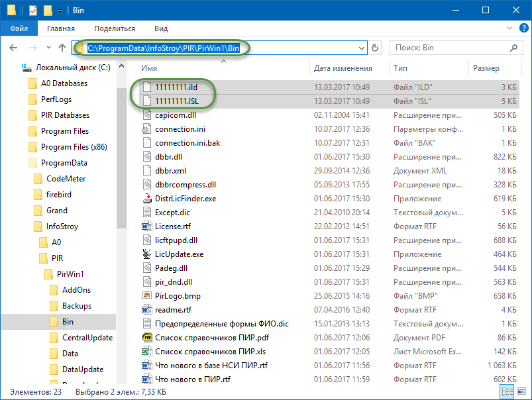Click the Properties icon in quick access toolbar
This screenshot has width=532, height=400.
point(32,9)
